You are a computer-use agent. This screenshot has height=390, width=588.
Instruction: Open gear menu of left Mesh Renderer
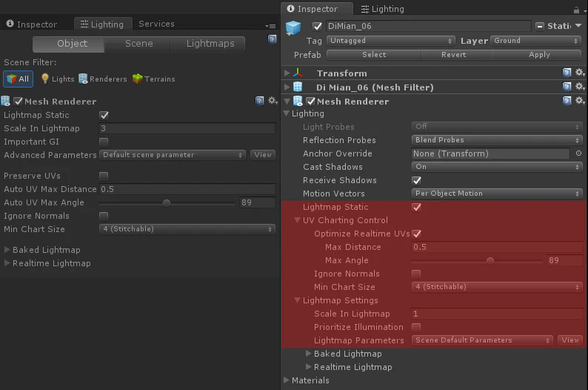pyautogui.click(x=273, y=101)
